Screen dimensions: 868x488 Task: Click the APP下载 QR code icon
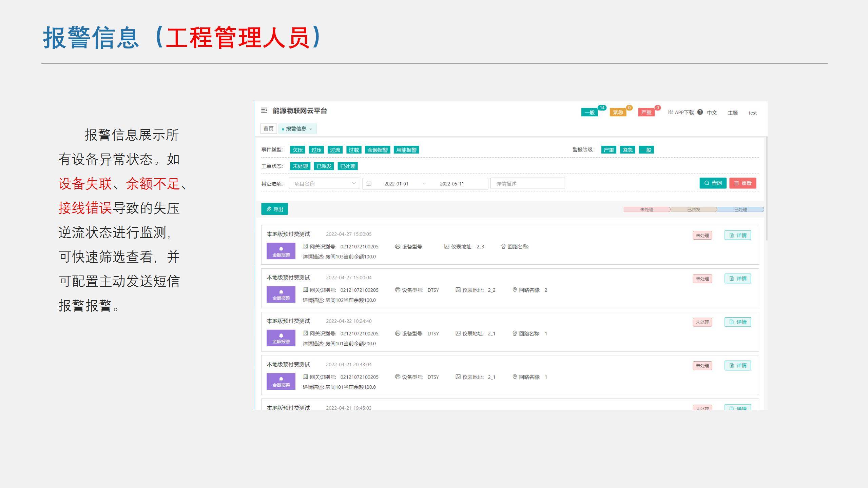(x=670, y=112)
